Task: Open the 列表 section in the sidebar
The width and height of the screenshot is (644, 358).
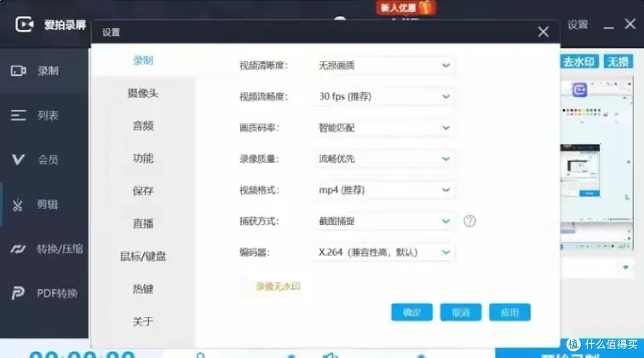Action: click(x=44, y=116)
